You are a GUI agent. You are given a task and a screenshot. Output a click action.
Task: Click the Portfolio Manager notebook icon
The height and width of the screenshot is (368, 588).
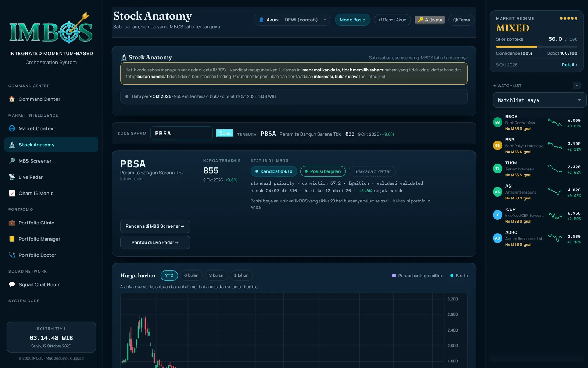tap(12, 239)
